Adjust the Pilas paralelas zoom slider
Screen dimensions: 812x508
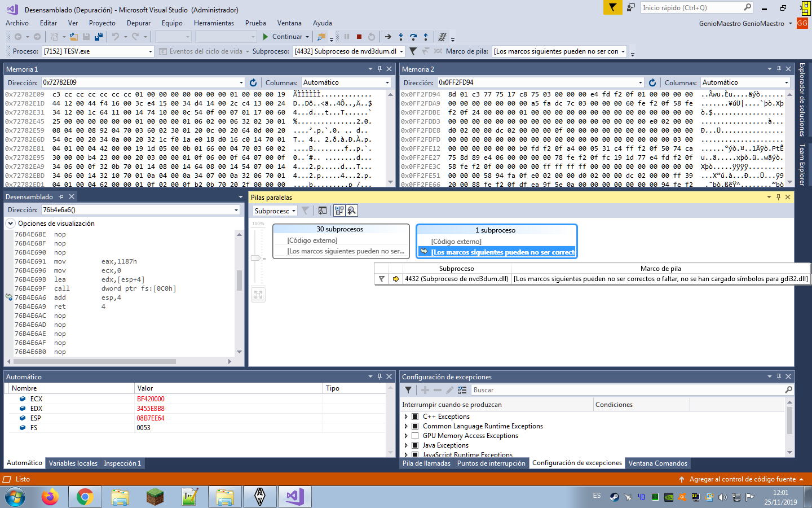256,258
